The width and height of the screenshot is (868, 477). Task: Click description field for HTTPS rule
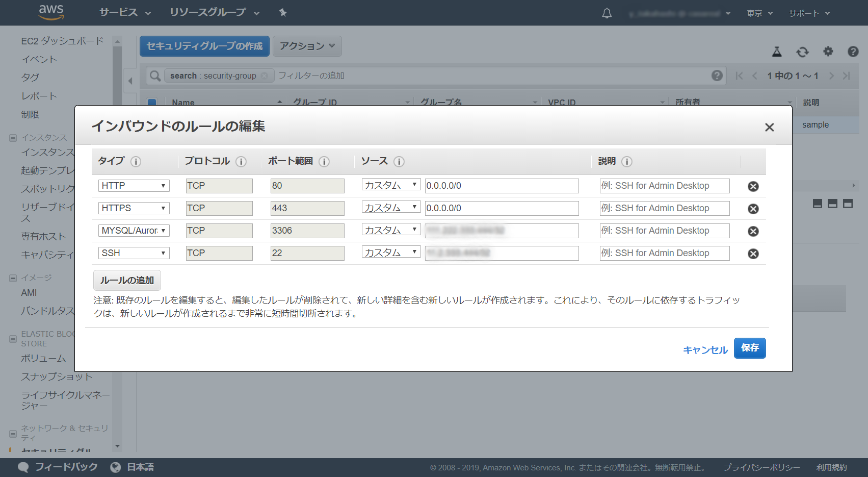(665, 208)
